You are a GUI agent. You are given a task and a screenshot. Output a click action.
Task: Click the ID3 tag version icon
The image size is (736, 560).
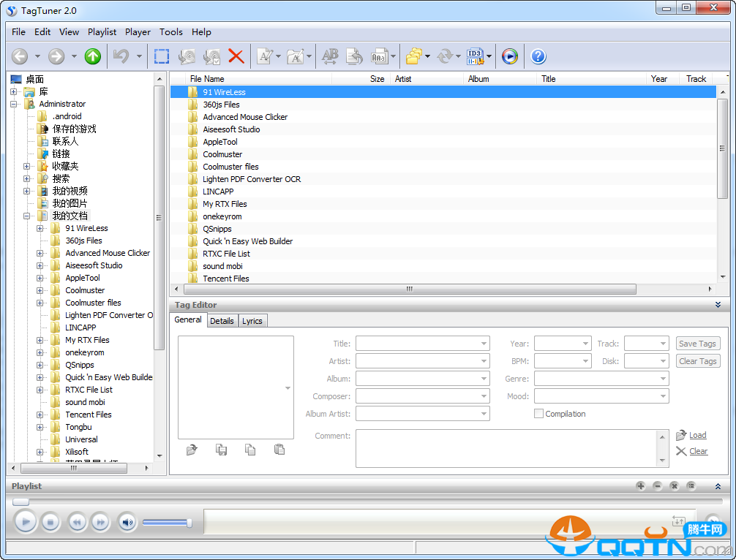475,56
